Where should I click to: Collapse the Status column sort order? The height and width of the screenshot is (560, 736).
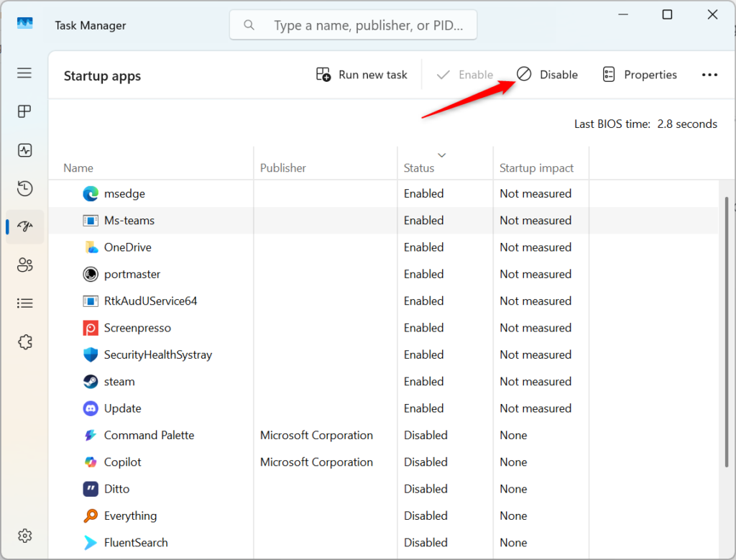pyautogui.click(x=442, y=155)
